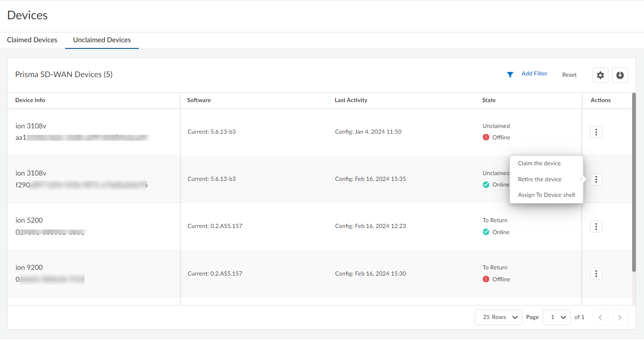644x342 pixels.
Task: Click Config: Feb 16, 2024 12:23
Action: pyautogui.click(x=370, y=226)
